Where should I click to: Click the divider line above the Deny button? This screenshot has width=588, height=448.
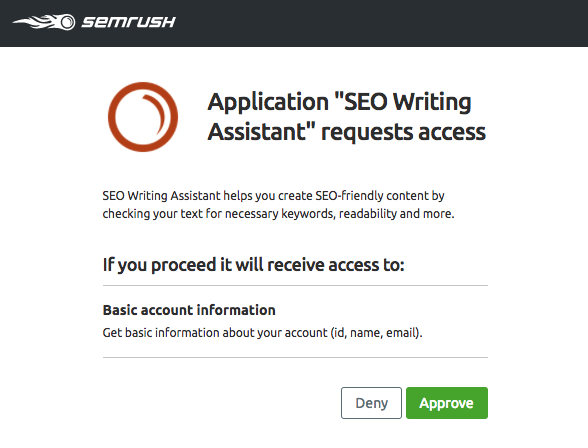tap(295, 358)
